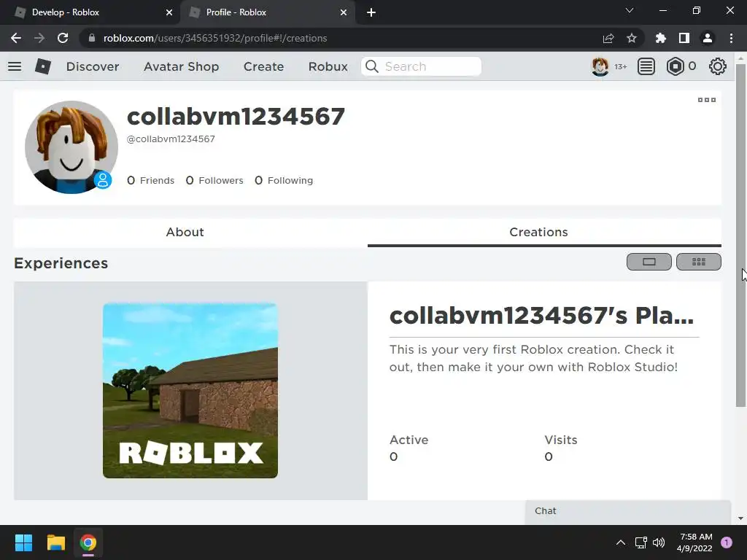747x560 pixels.
Task: Open the notification count badge
Action: (x=727, y=542)
